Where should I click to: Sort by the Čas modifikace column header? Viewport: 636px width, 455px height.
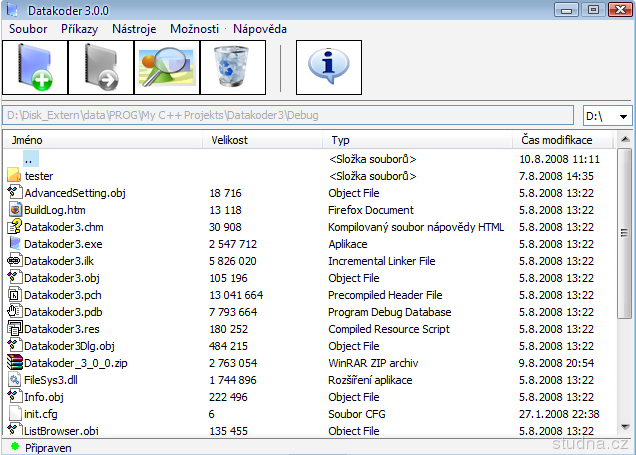point(558,141)
